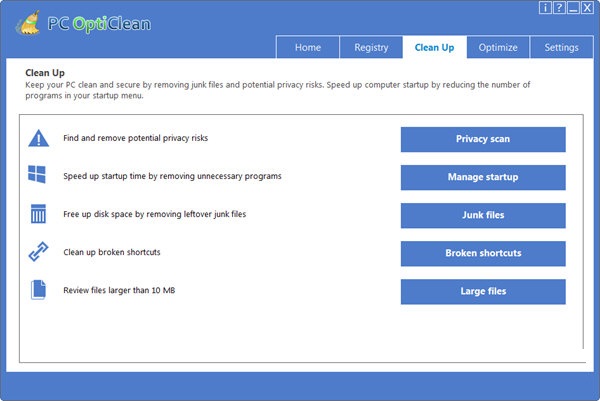Click 'Speed up startup time by removing unnecessary programs'
This screenshot has width=600, height=401.
172,176
